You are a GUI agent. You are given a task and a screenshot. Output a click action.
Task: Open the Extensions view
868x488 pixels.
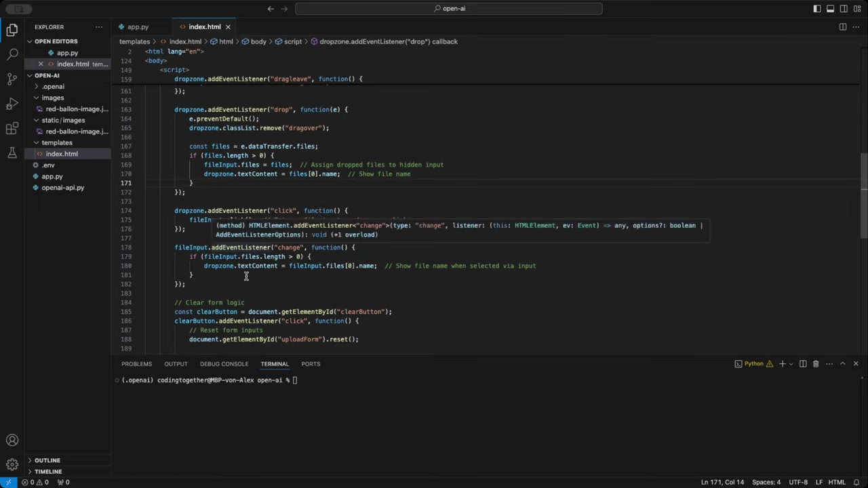(12, 127)
